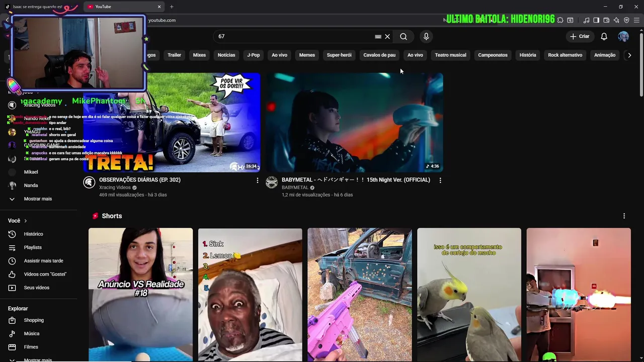Open the cockatiel birds short
644x362 pixels.
pyautogui.click(x=469, y=295)
